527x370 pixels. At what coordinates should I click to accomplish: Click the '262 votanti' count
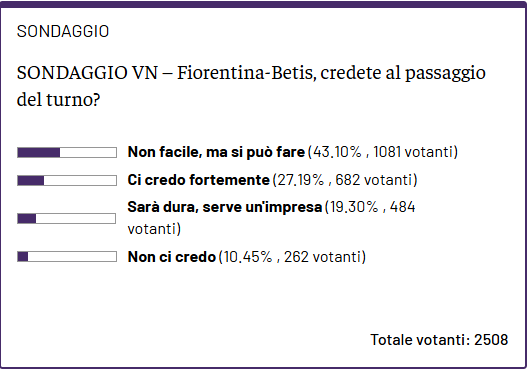click(323, 257)
